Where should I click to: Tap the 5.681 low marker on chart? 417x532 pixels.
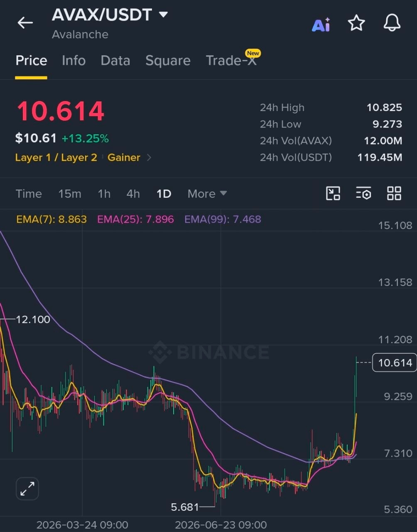tap(185, 507)
